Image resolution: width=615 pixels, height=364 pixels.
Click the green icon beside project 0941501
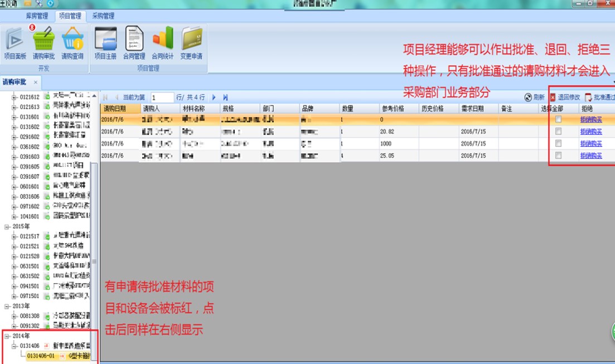click(47, 286)
